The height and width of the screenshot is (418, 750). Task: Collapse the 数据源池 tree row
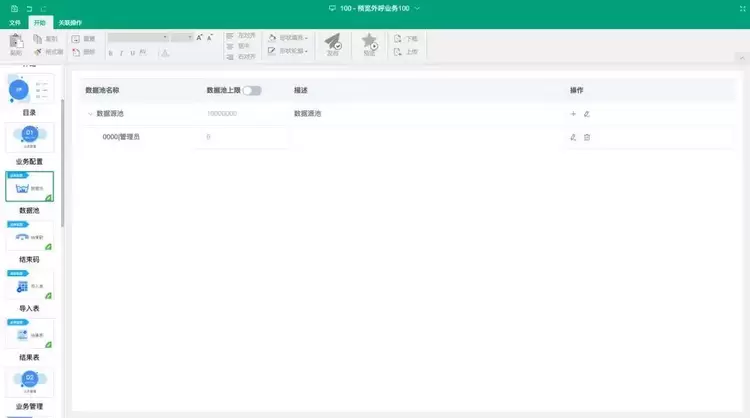[90, 114]
